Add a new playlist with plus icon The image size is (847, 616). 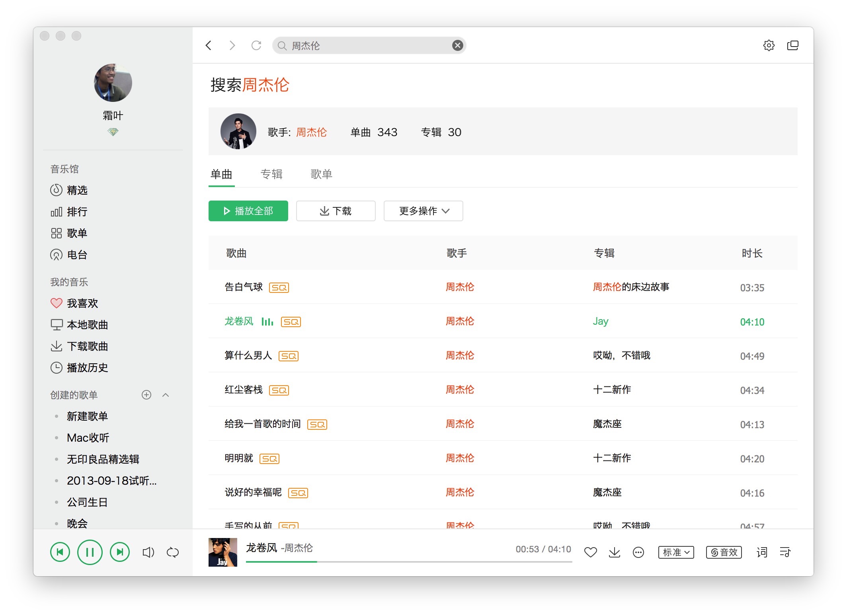point(146,395)
